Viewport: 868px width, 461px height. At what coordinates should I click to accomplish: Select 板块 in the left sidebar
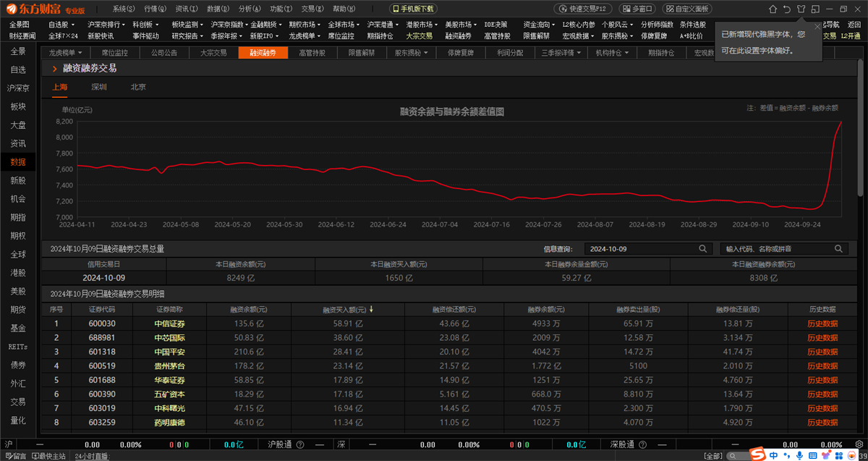18,106
